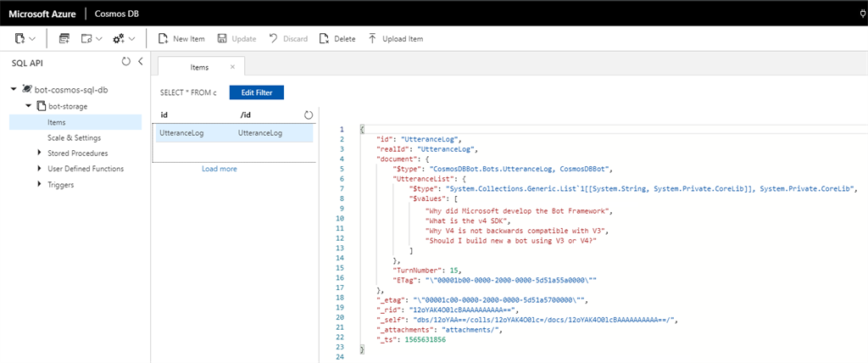Click the new SQL query icon
Screen dimensions: 868x363
tap(64, 38)
